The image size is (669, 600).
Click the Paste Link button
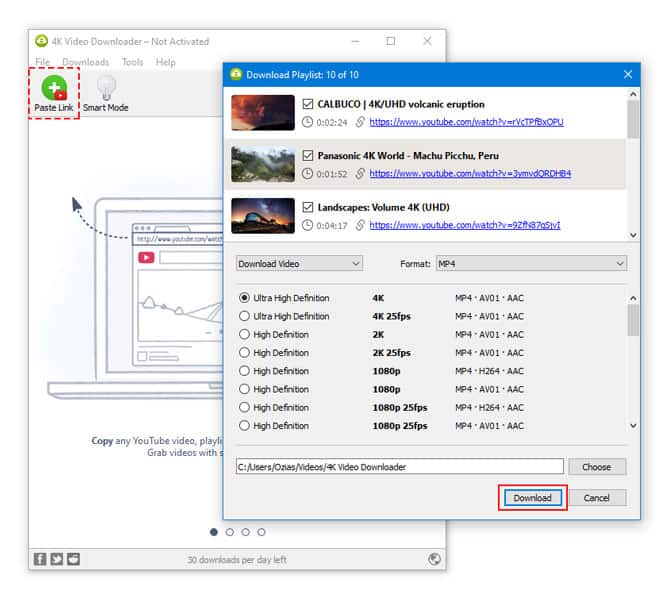tap(54, 93)
